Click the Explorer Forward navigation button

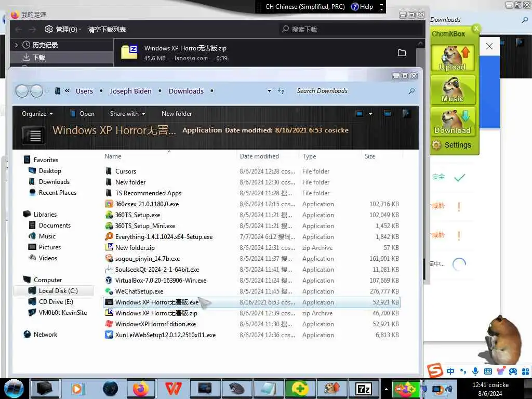tap(37, 91)
